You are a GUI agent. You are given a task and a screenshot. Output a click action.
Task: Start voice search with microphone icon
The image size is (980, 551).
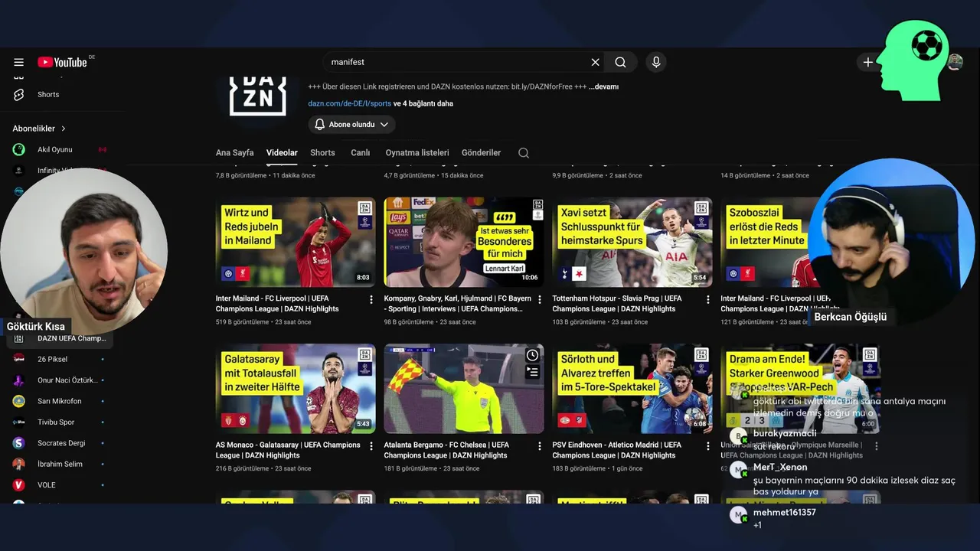655,62
